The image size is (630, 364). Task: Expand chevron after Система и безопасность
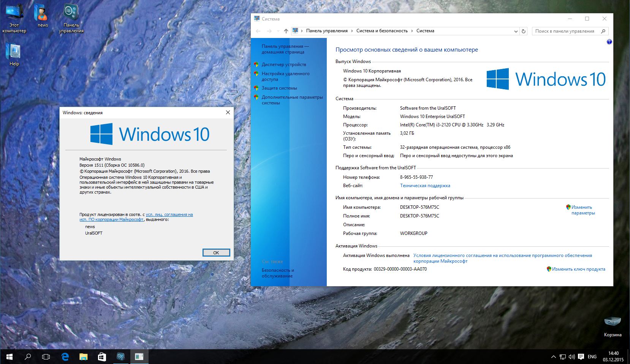[x=412, y=31]
